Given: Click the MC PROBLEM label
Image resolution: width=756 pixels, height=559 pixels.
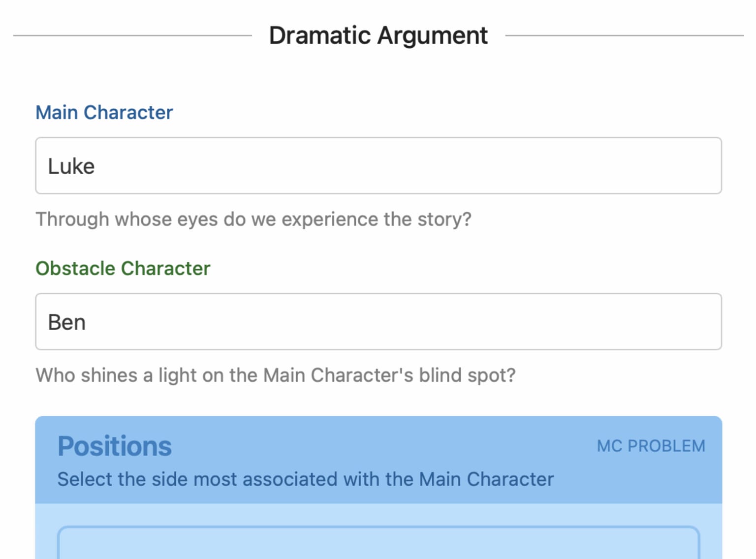Looking at the screenshot, I should (x=651, y=446).
